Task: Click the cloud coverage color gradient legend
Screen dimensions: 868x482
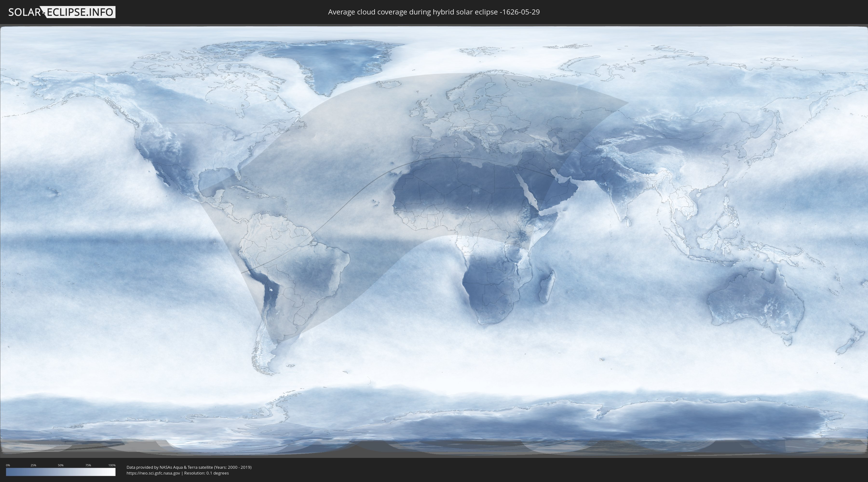Action: 61,472
